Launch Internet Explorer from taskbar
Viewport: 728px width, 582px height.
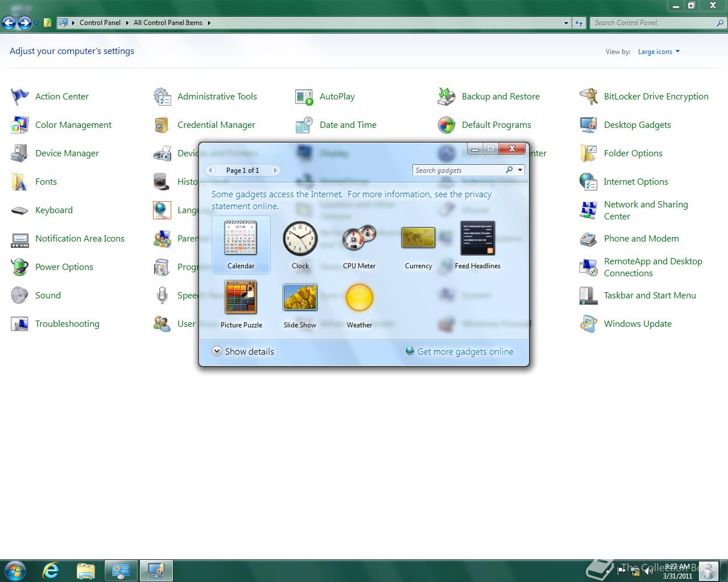click(x=51, y=570)
